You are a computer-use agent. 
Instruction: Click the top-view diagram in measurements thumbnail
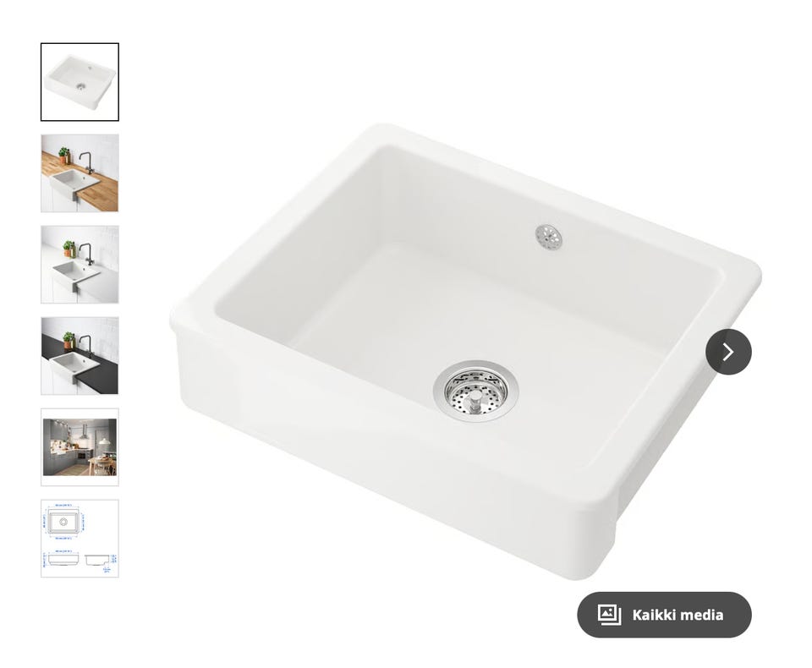[x=63, y=522]
